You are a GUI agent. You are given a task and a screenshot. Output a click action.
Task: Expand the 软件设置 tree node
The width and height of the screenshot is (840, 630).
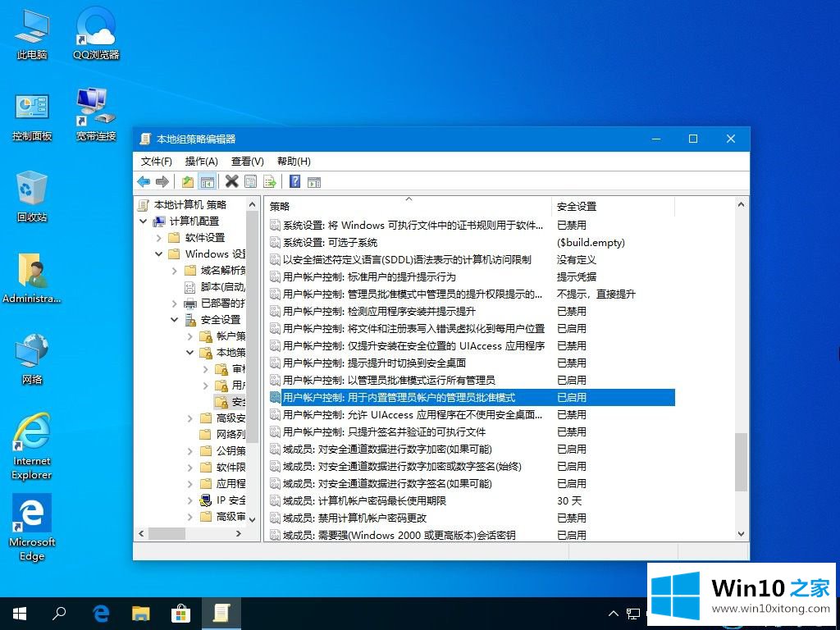coord(158,237)
